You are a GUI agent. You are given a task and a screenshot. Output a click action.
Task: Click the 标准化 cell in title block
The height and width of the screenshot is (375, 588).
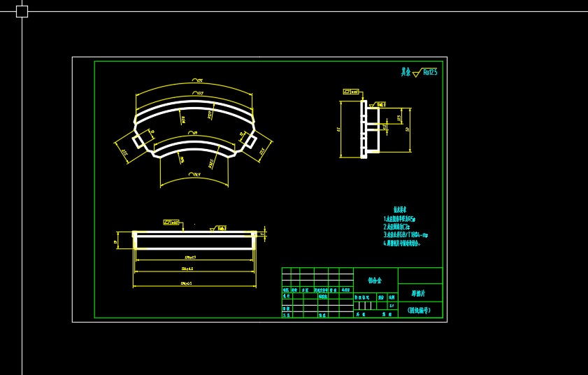pos(323,297)
